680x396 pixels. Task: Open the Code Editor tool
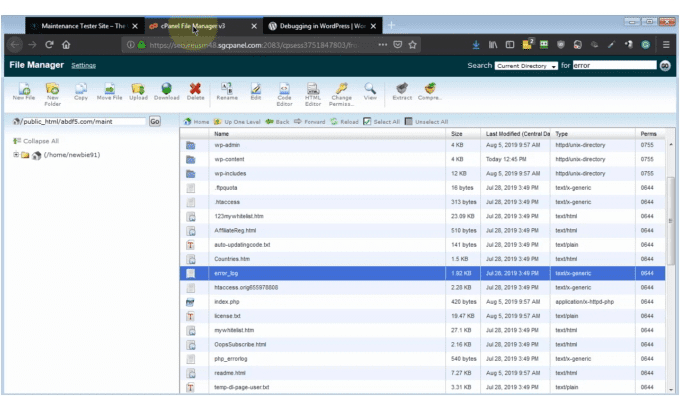pyautogui.click(x=284, y=94)
